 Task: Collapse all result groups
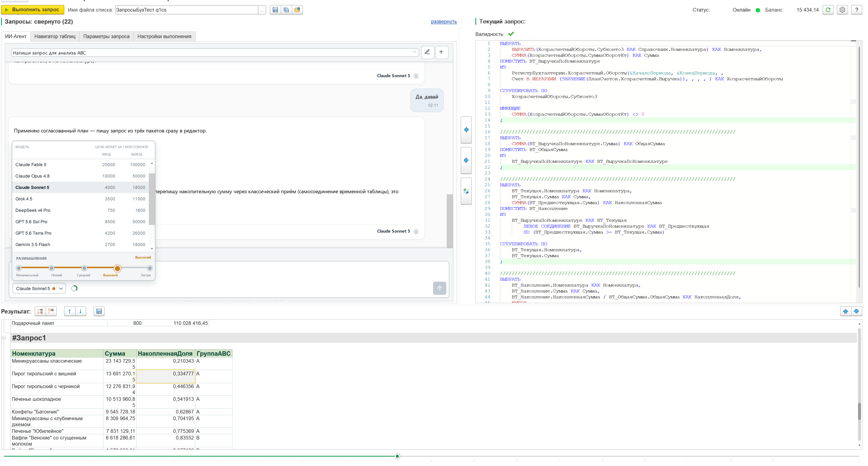tap(51, 311)
